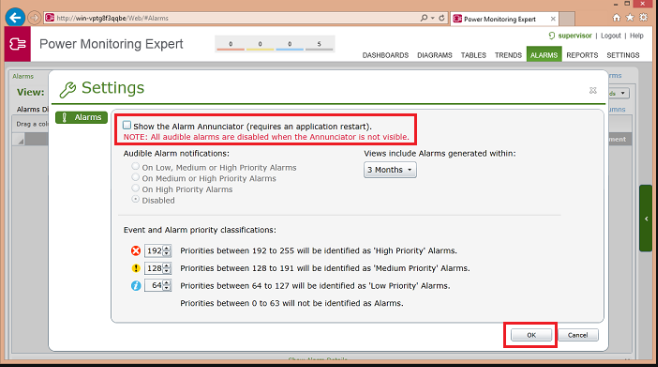Expand the green side panel arrow
This screenshot has height=367, width=658.
(x=646, y=219)
